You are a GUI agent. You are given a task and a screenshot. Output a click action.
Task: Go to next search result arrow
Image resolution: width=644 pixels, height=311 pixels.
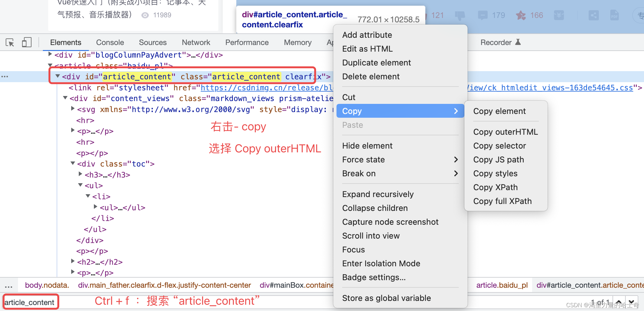pos(631,302)
